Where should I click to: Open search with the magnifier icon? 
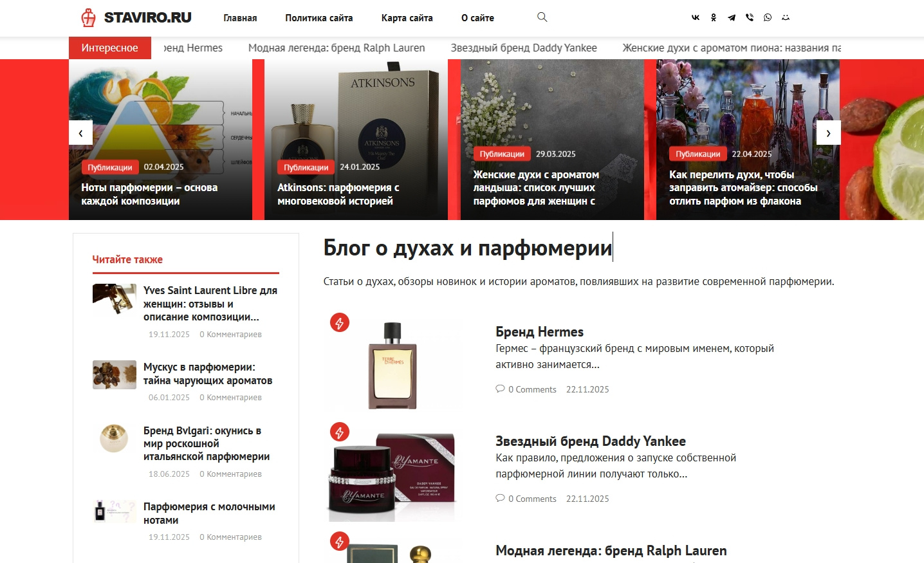point(542,17)
